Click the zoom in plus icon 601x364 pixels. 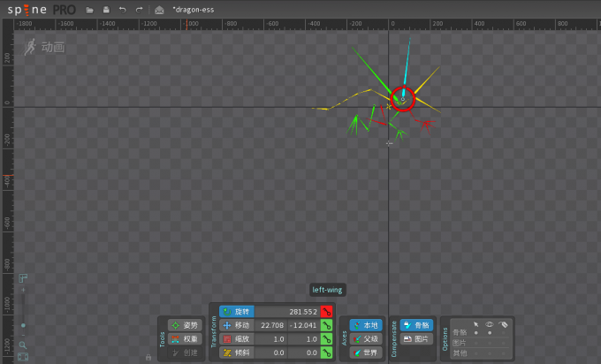(x=23, y=290)
